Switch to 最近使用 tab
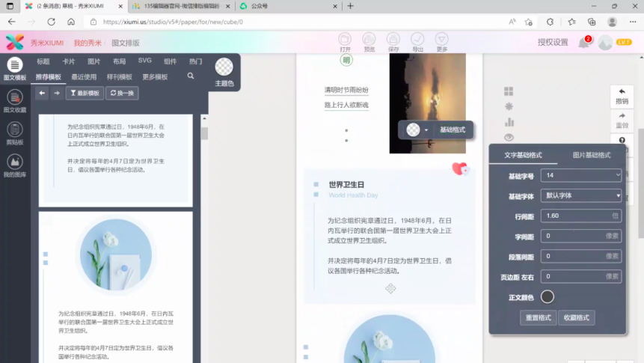Viewport: 644px width, 363px height. pos(84,77)
